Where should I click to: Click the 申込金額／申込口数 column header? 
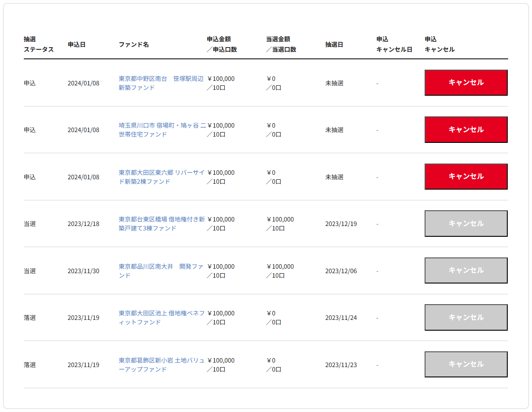point(222,44)
